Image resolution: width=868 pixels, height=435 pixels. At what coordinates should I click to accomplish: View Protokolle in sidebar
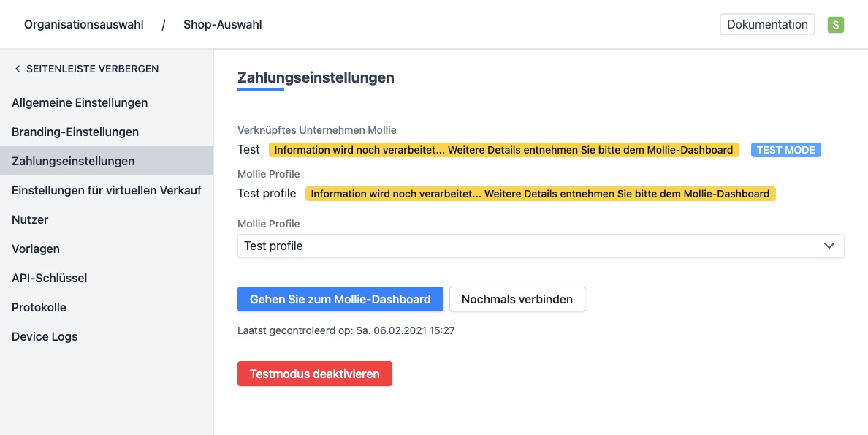tap(39, 307)
